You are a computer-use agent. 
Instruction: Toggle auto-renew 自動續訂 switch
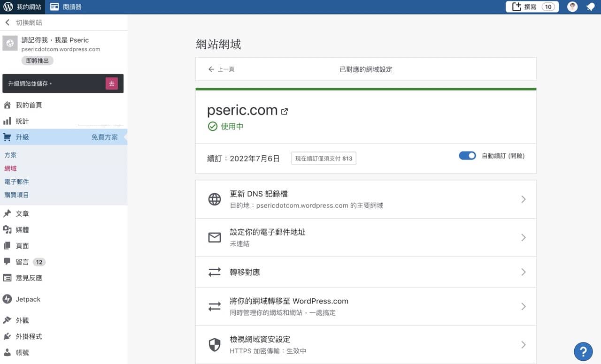point(468,156)
